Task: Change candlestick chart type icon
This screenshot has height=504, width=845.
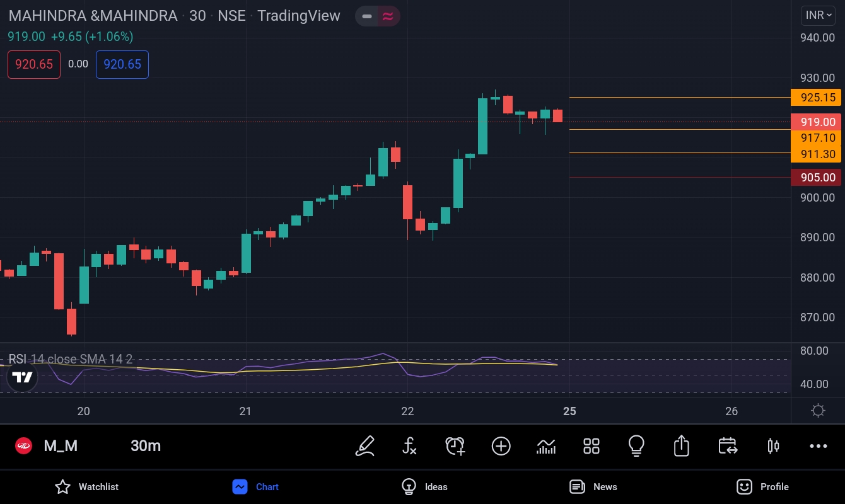Action: tap(773, 446)
